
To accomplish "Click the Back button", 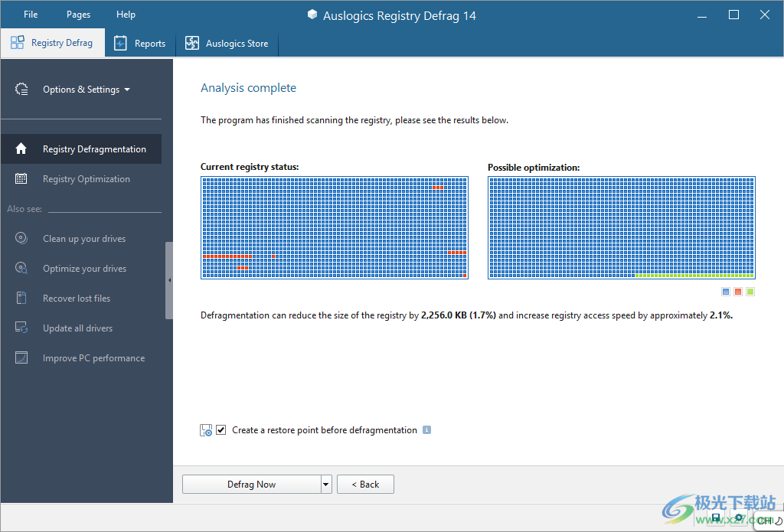I will [365, 484].
